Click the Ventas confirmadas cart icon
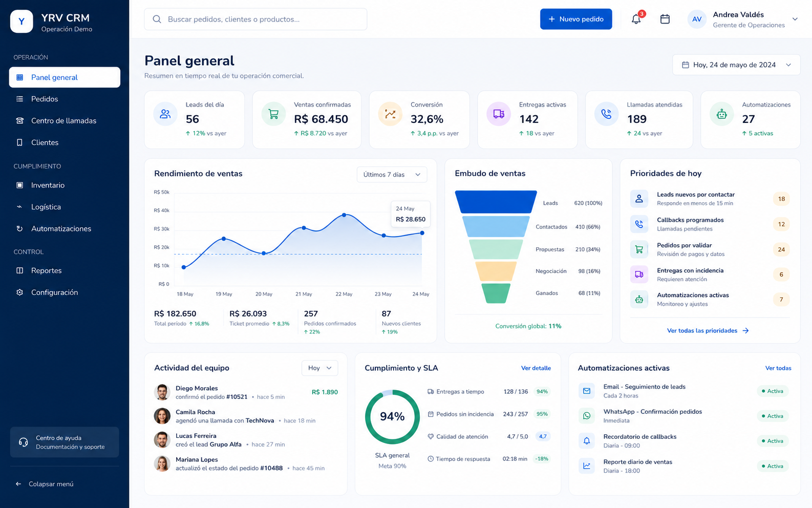This screenshot has height=508, width=812. click(x=274, y=114)
